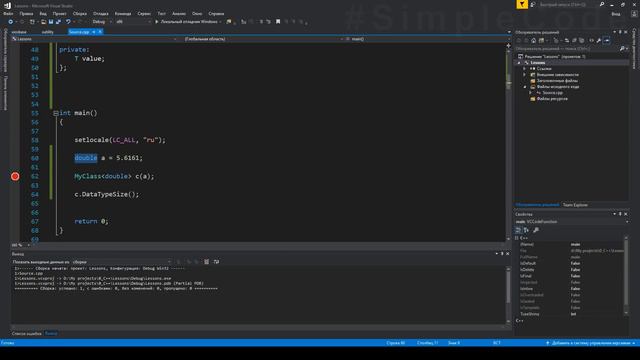Viewport: 640px width, 360px height.
Task: Expand the Внешние зависимости node
Action: coord(524,75)
